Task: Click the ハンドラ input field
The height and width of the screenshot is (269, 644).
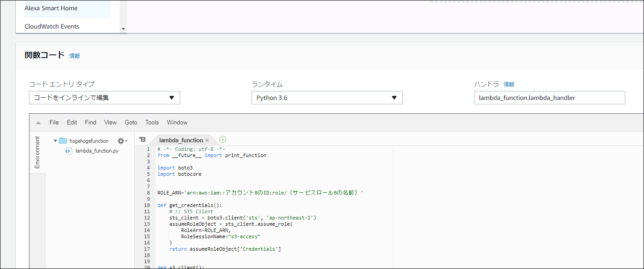Action: 549,98
